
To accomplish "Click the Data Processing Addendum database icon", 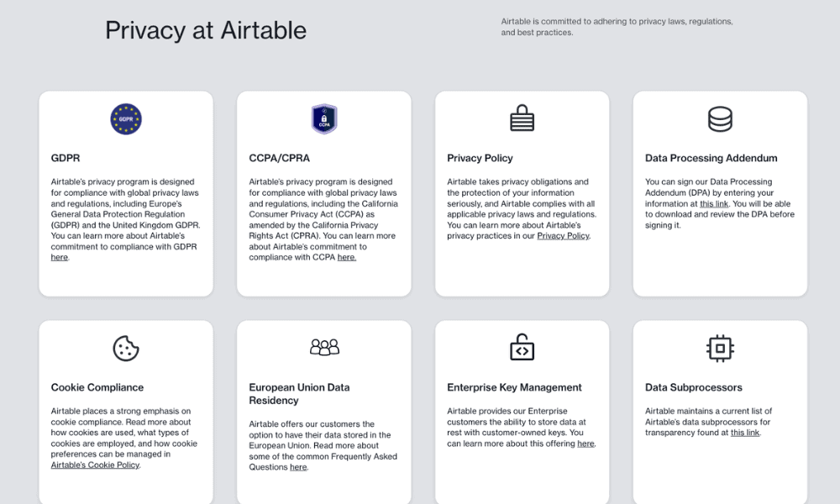I will [x=720, y=119].
